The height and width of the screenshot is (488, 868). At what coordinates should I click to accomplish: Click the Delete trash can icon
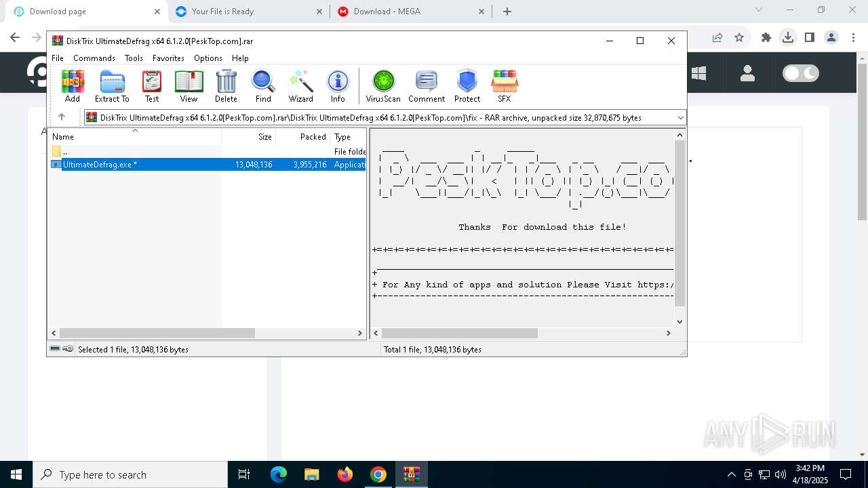click(x=226, y=86)
